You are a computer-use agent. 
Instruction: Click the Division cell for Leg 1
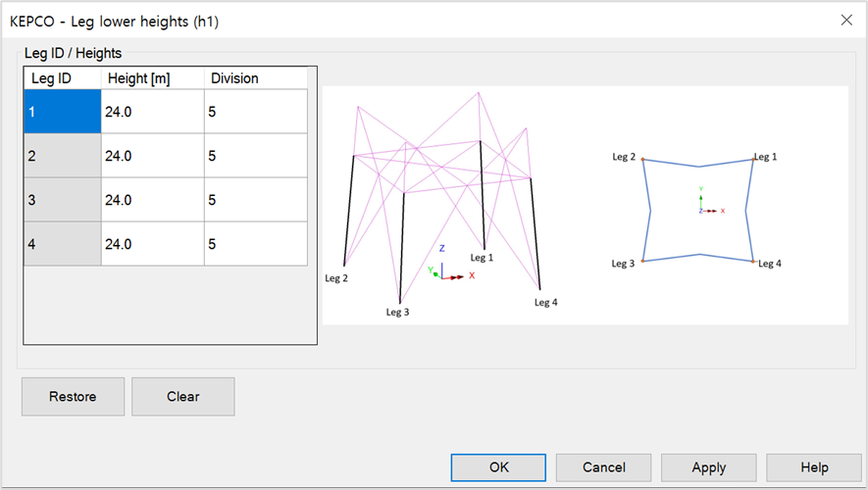point(255,112)
